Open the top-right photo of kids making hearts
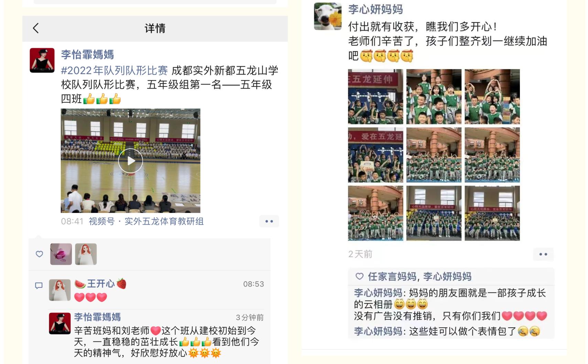 (492, 96)
